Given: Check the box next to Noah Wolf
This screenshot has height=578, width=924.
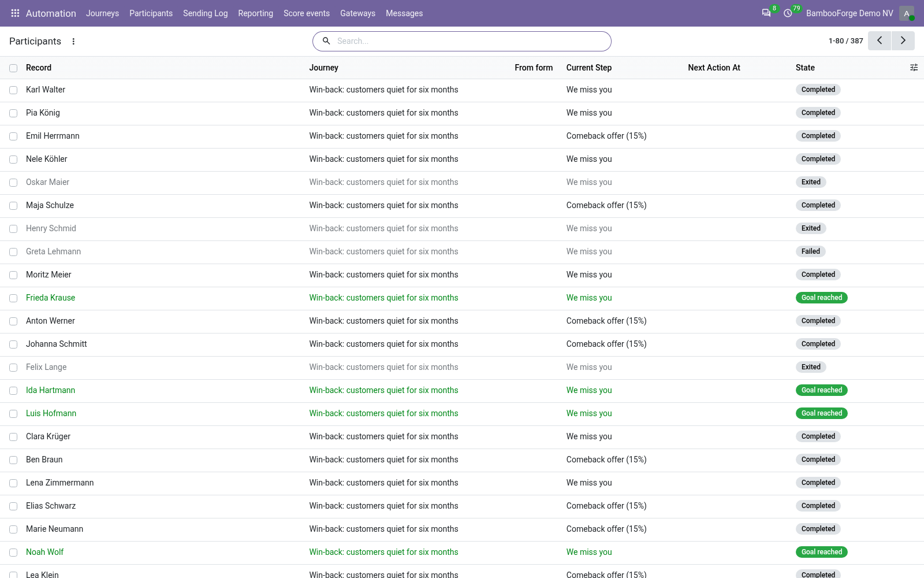Looking at the screenshot, I should coord(13,553).
